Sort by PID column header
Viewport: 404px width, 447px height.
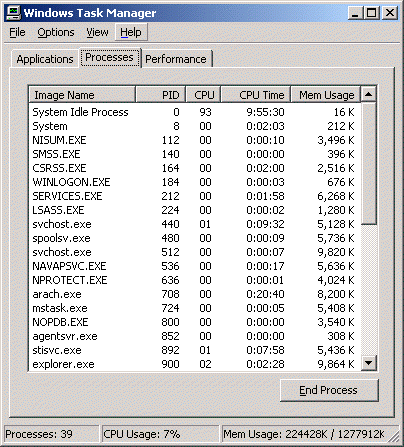coord(161,95)
